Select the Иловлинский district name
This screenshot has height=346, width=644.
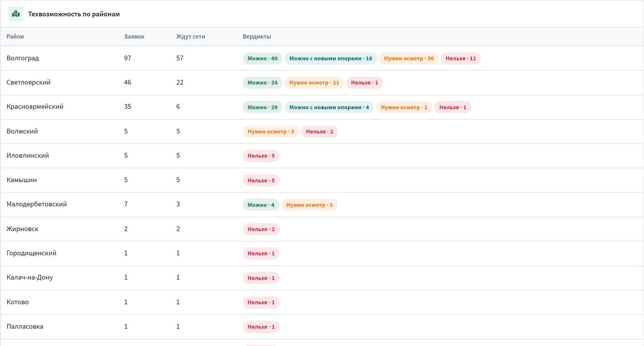pos(28,155)
